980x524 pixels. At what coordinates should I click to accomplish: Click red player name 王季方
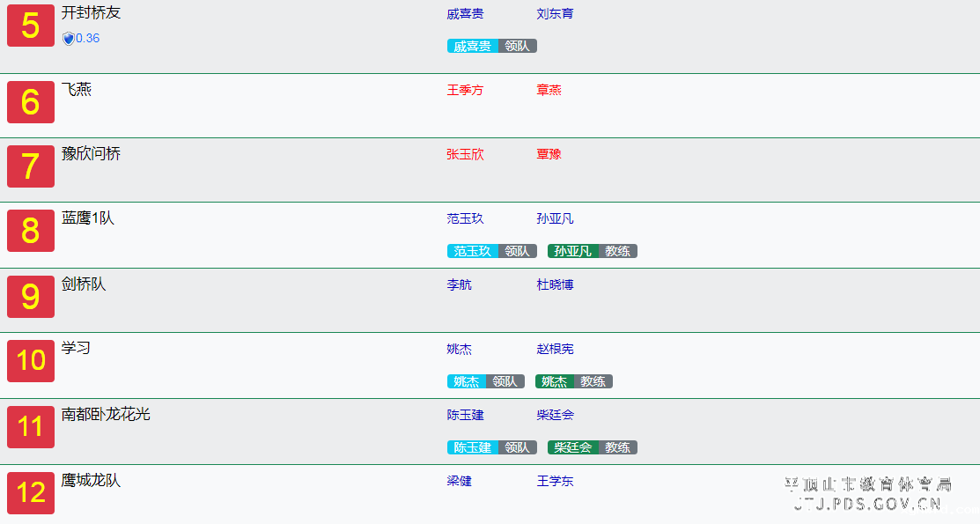coord(465,90)
